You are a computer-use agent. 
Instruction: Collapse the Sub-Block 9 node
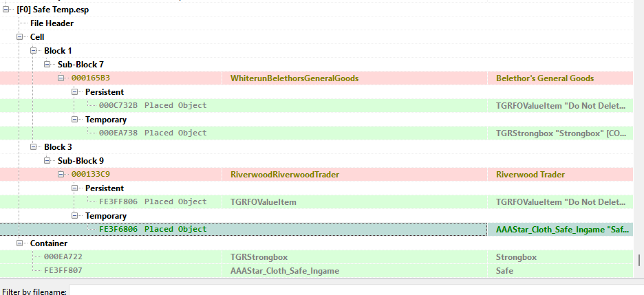tap(47, 160)
